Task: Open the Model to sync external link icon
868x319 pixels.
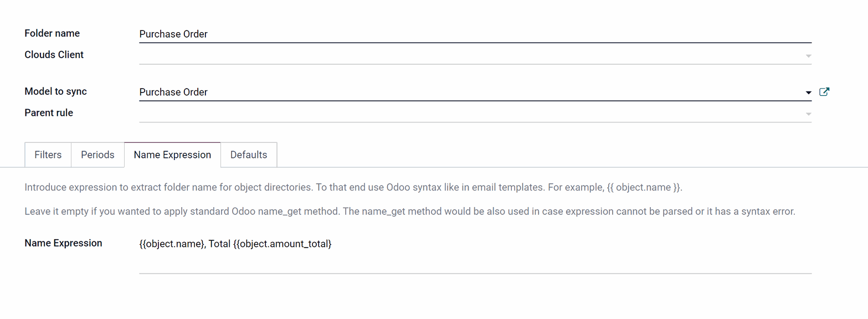Action: tap(824, 92)
